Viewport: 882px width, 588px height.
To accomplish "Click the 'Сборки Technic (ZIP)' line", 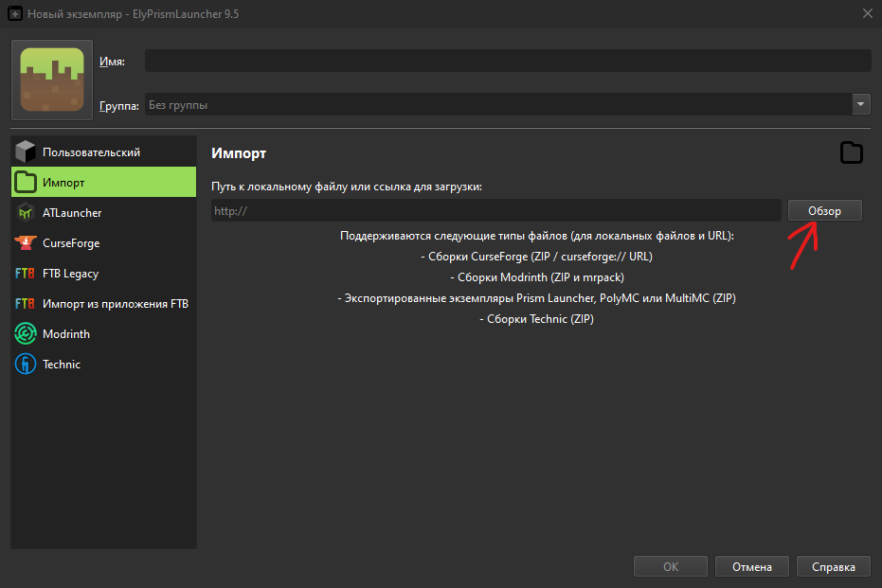I will (x=536, y=319).
